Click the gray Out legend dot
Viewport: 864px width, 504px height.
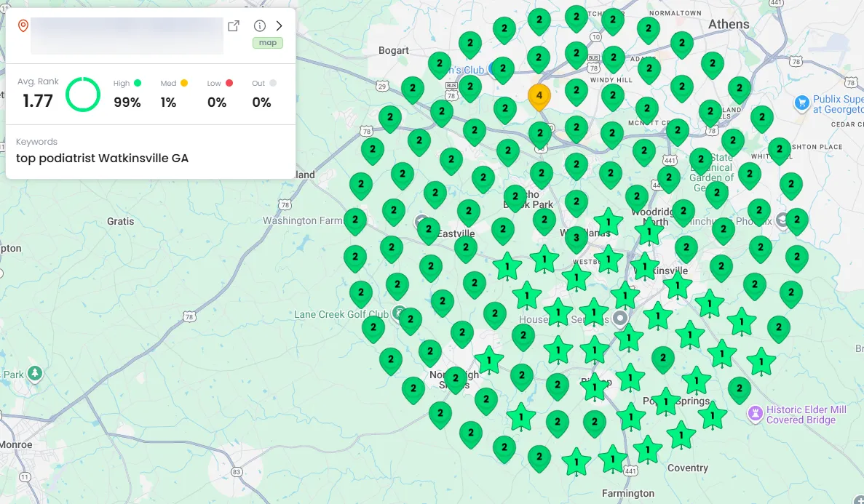tap(273, 83)
